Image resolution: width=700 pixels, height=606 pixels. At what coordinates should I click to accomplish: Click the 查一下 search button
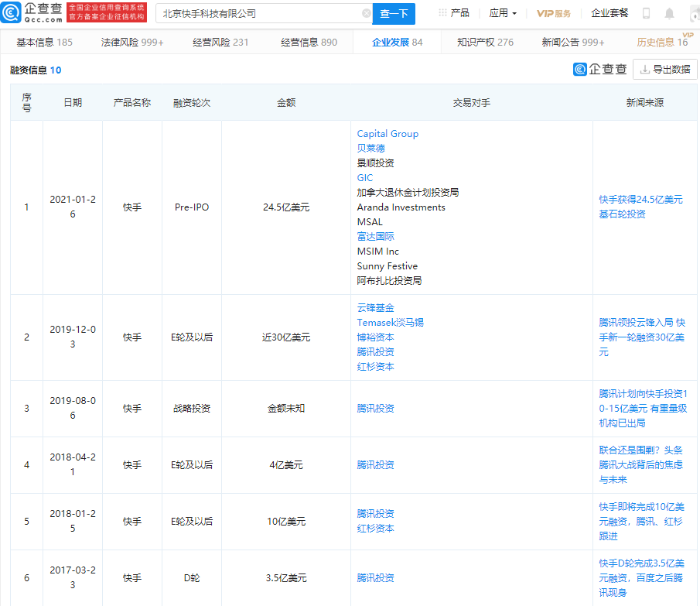pos(394,14)
